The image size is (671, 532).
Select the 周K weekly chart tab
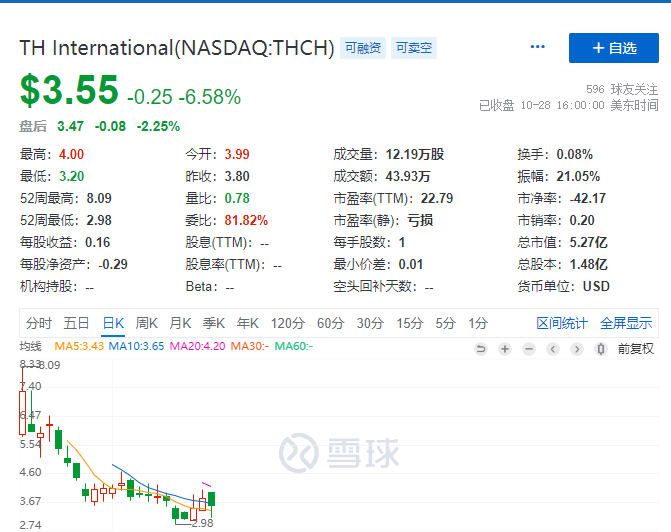pos(147,323)
